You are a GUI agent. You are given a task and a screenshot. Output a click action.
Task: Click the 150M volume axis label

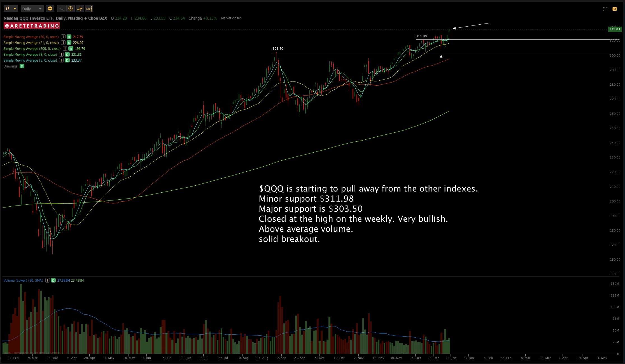(615, 284)
